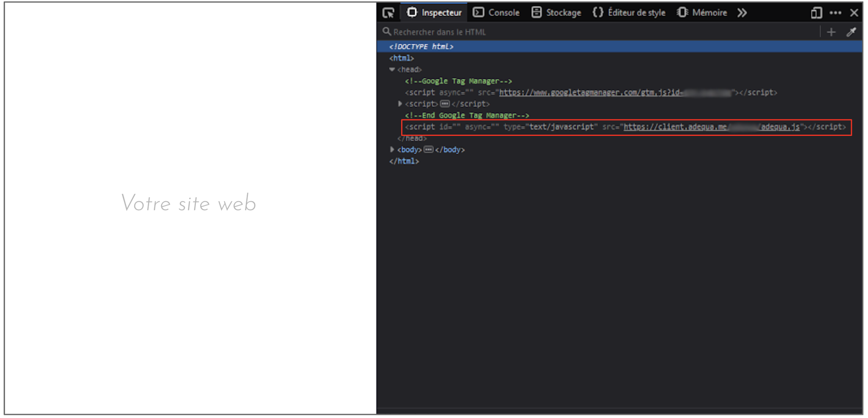Add a new node with the plus icon
Viewport: 868px width, 418px height.
(831, 32)
